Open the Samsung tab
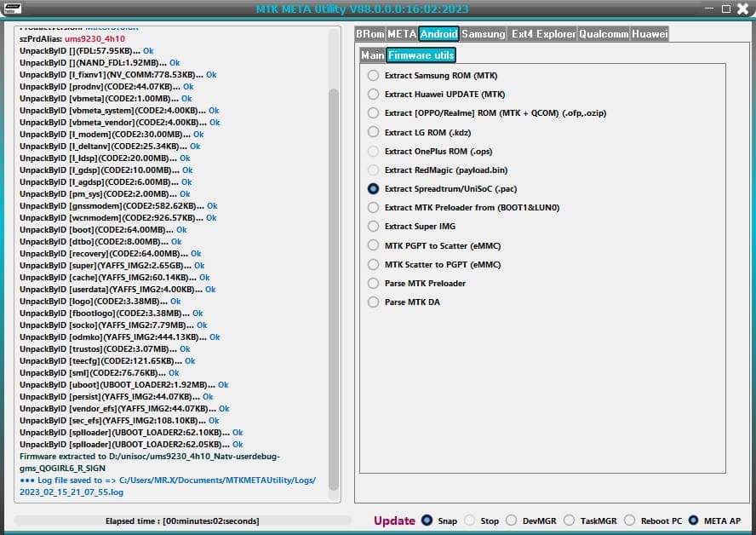Screen dimensions: 756x535 (x=483, y=34)
